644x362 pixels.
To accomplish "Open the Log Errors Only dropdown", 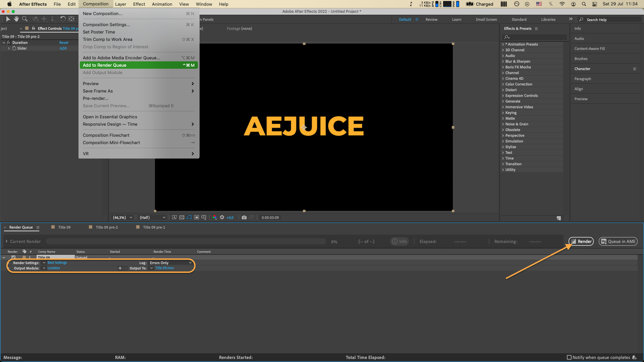I will pyautogui.click(x=170, y=263).
